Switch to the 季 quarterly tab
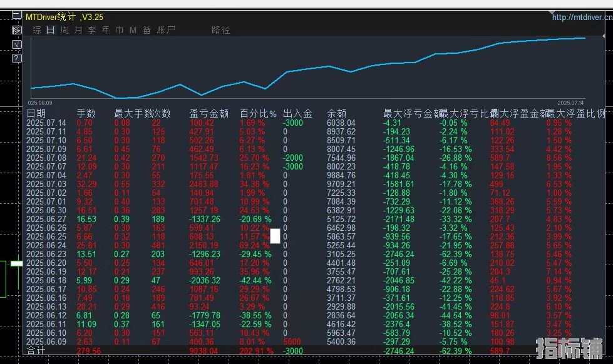The height and width of the screenshot is (364, 613). (92, 30)
